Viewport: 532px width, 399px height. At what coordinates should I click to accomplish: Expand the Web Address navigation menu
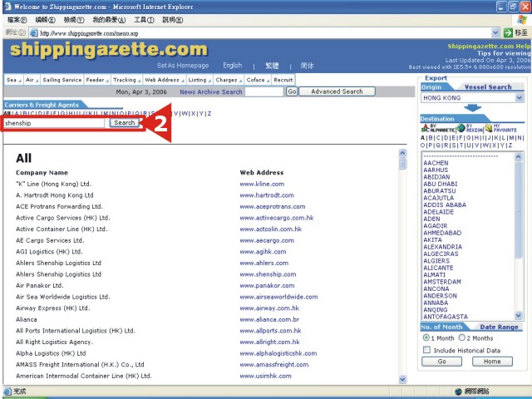[x=165, y=80]
